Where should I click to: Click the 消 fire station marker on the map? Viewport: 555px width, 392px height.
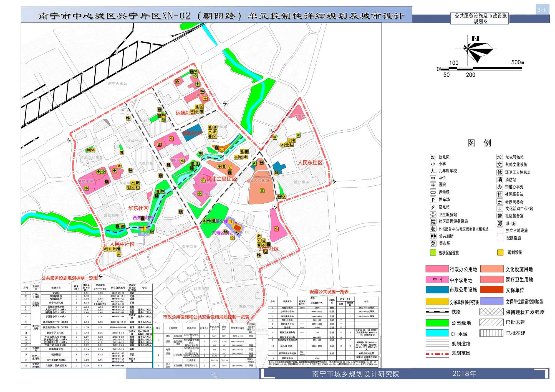click(x=276, y=173)
